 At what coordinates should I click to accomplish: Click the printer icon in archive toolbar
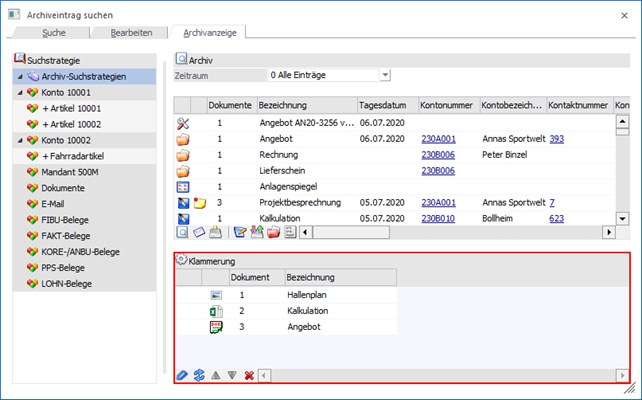click(x=214, y=232)
